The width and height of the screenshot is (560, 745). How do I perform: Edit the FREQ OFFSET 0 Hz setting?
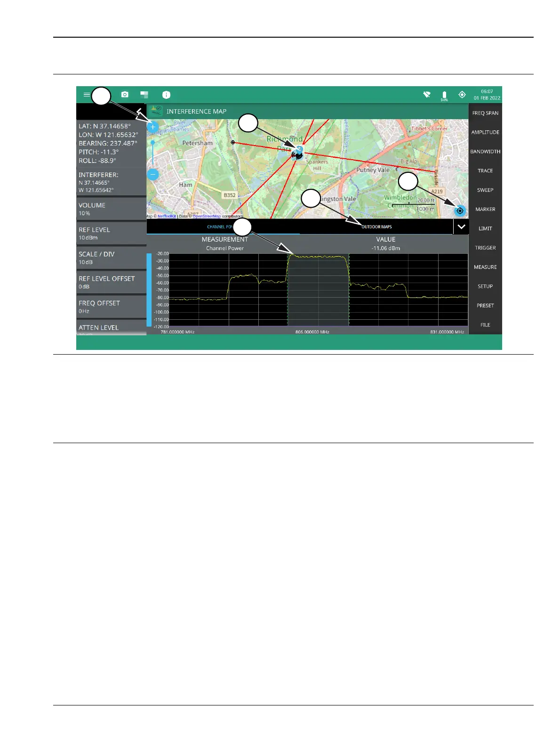click(112, 307)
